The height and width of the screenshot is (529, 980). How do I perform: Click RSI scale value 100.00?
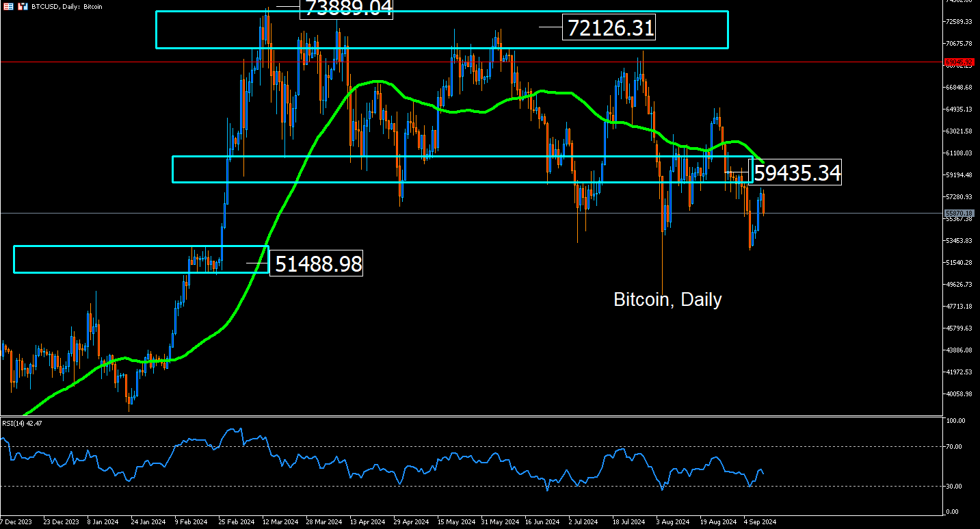tap(956, 421)
